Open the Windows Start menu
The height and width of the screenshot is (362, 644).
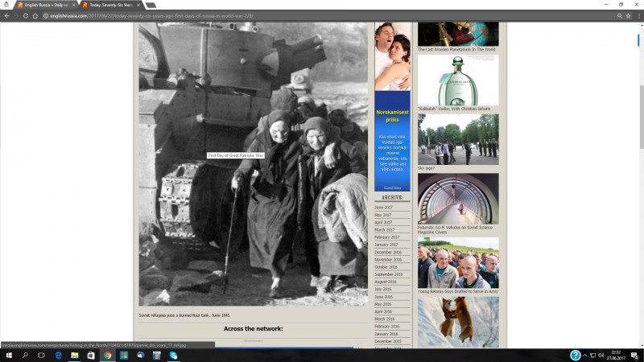tap(8, 355)
